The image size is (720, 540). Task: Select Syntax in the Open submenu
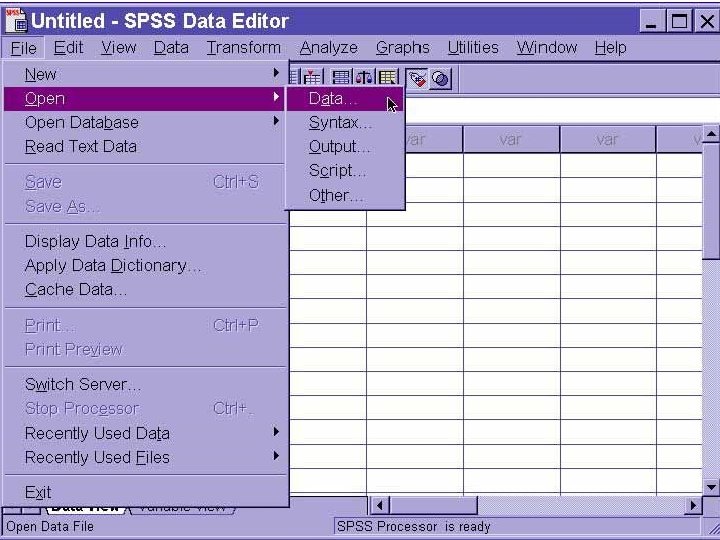pyautogui.click(x=345, y=123)
